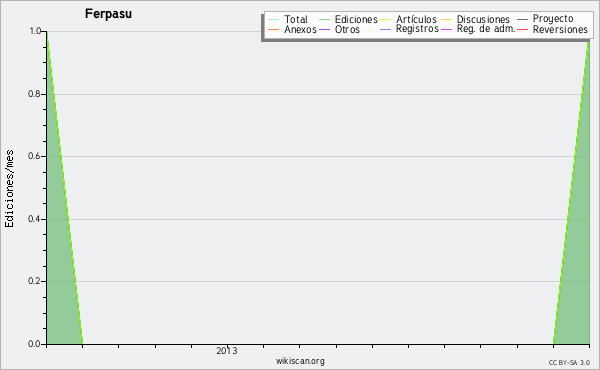The height and width of the screenshot is (370, 600).
Task: Click the 0.4 y-axis value
Action: (34, 219)
